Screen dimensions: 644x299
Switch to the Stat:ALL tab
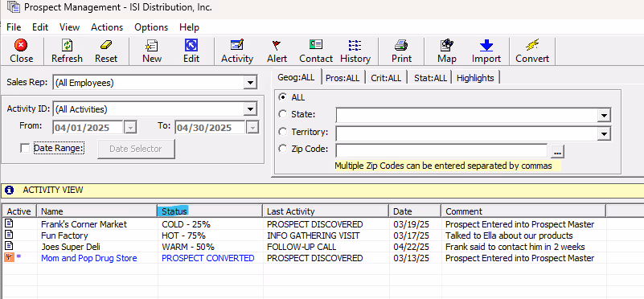[x=430, y=78]
